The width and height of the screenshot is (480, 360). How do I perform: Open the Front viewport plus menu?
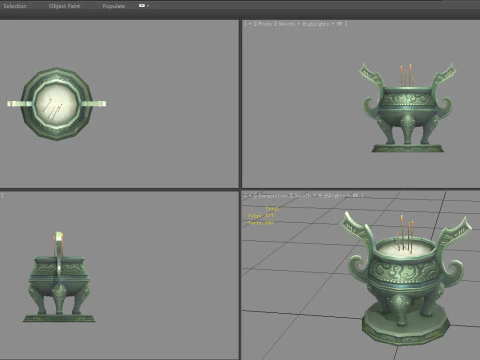(250, 24)
